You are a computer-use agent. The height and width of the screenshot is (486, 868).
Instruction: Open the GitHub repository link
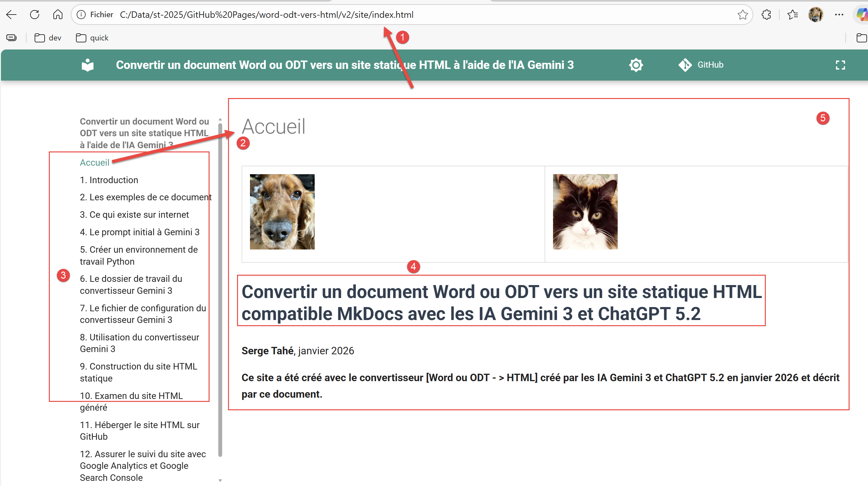[701, 65]
